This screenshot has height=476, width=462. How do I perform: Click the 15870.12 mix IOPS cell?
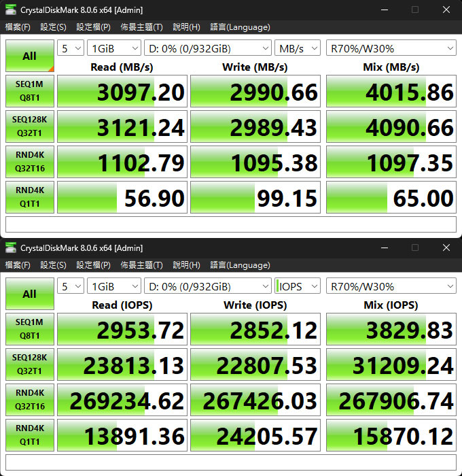click(x=391, y=435)
